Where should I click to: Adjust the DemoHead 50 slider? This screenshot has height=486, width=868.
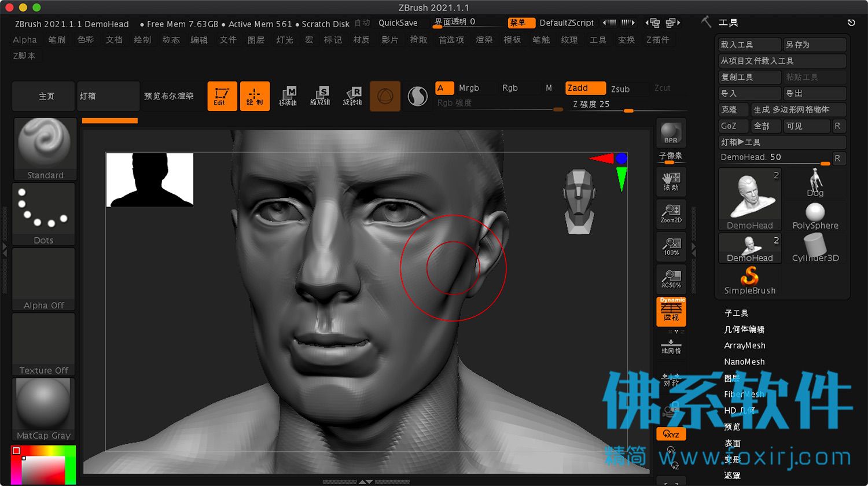pyautogui.click(x=775, y=157)
